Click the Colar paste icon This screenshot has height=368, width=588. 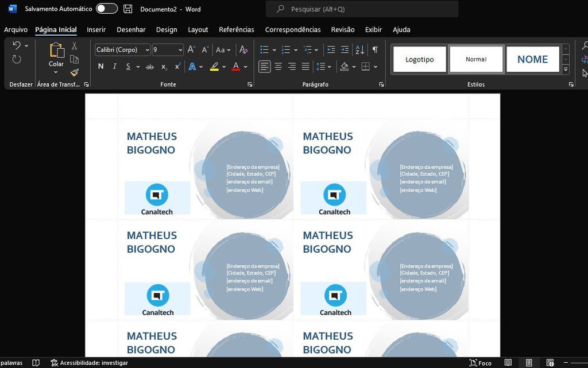(x=56, y=50)
